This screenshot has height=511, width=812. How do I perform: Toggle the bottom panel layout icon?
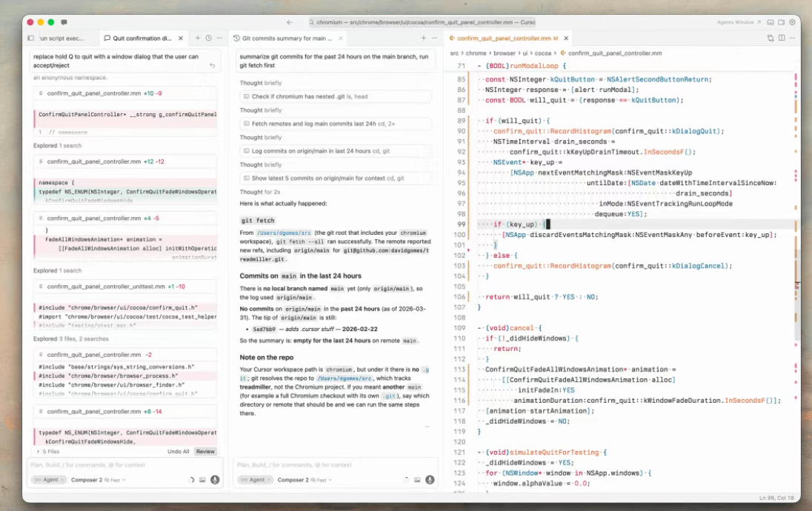point(771,22)
